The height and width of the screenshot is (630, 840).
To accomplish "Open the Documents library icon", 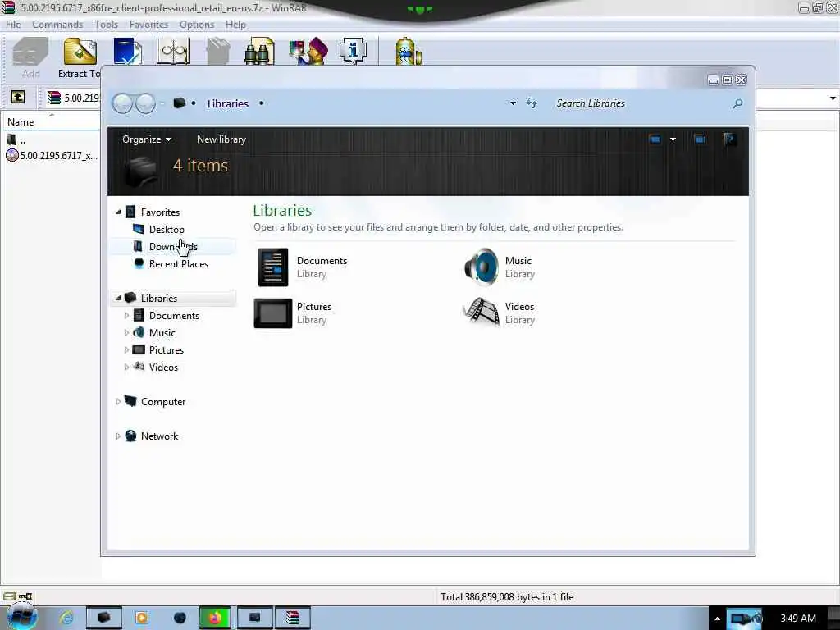I will 273,267.
